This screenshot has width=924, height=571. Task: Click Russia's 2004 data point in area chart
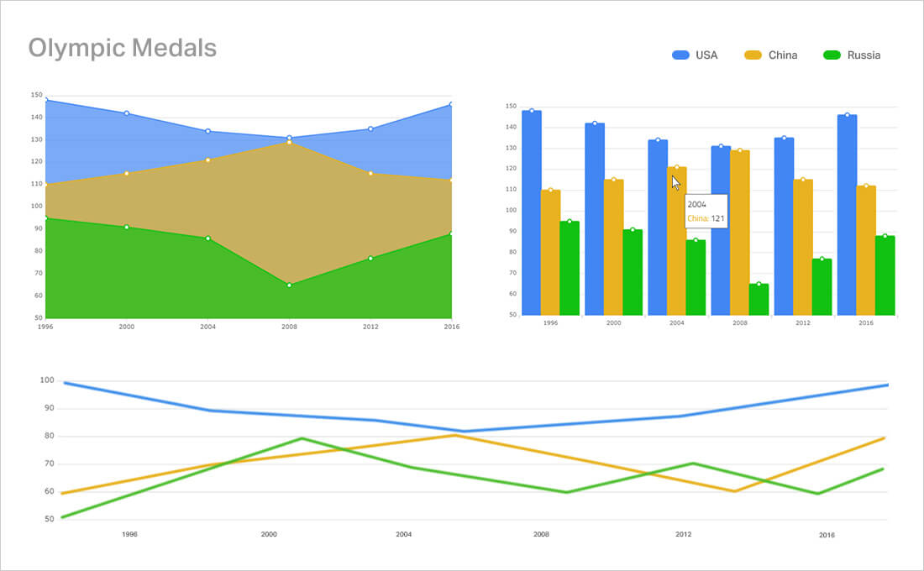pyautogui.click(x=207, y=238)
